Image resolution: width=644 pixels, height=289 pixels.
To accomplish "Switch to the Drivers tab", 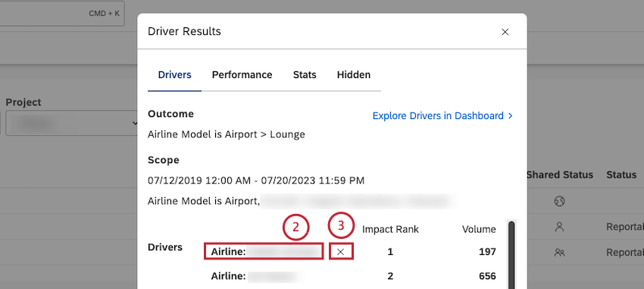I will 174,75.
